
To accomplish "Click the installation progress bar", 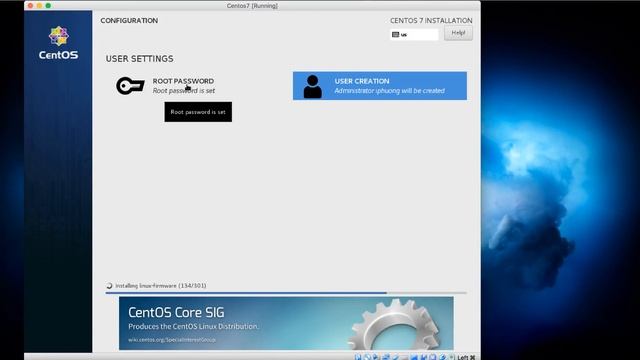I will pos(286,293).
